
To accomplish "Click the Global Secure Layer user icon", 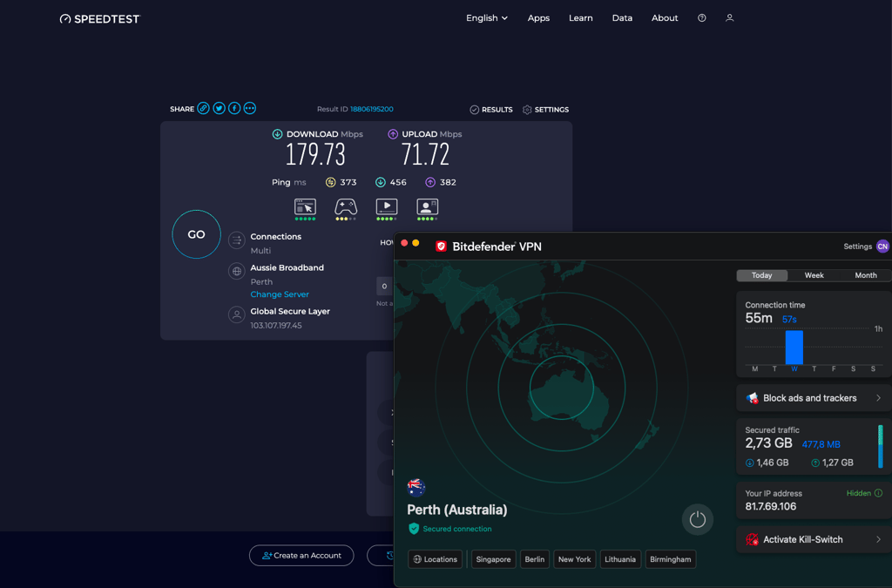I will click(x=237, y=314).
